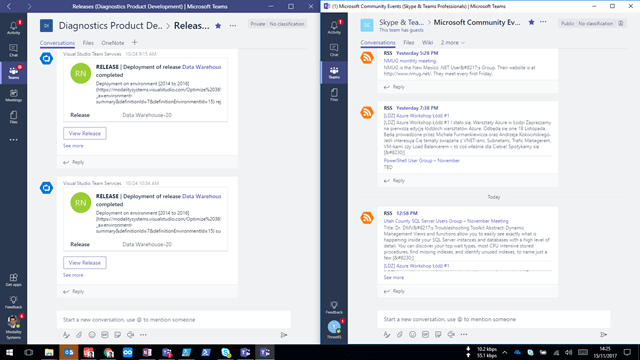Open Microsoft Community Events more options ellipsis
Image resolution: width=640 pixels, height=360 pixels.
543,22
